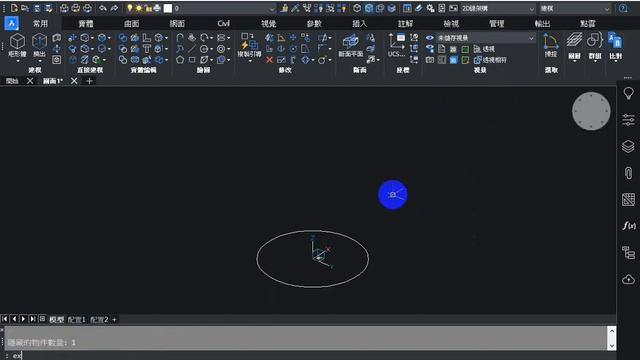This screenshot has height=360, width=640.
Task: Click the undo arrow
Action: pos(102,8)
